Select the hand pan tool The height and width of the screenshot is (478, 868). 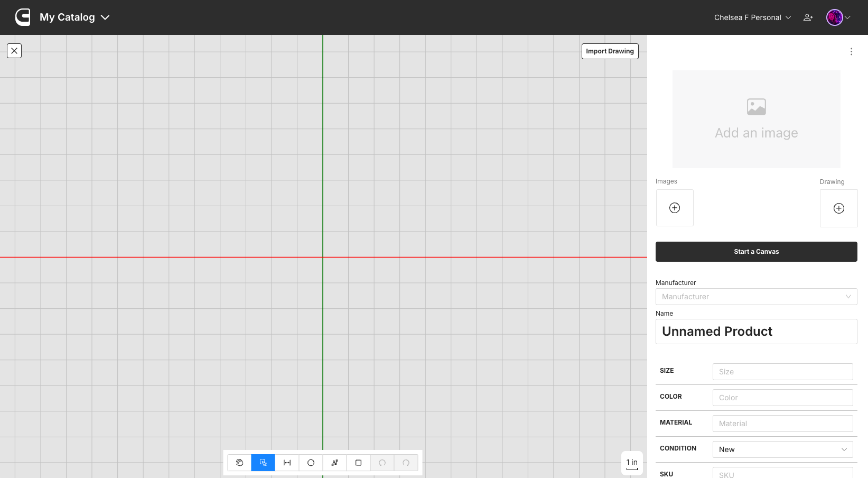coord(239,463)
